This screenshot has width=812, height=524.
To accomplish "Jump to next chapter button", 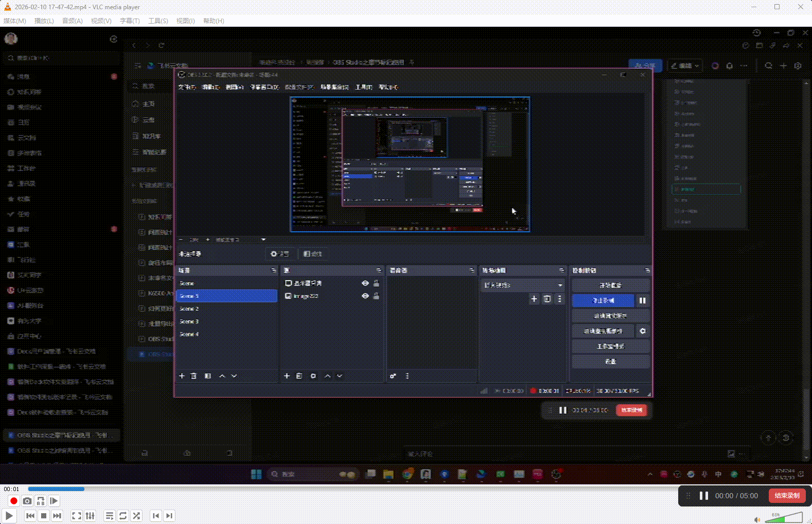I will 169,516.
